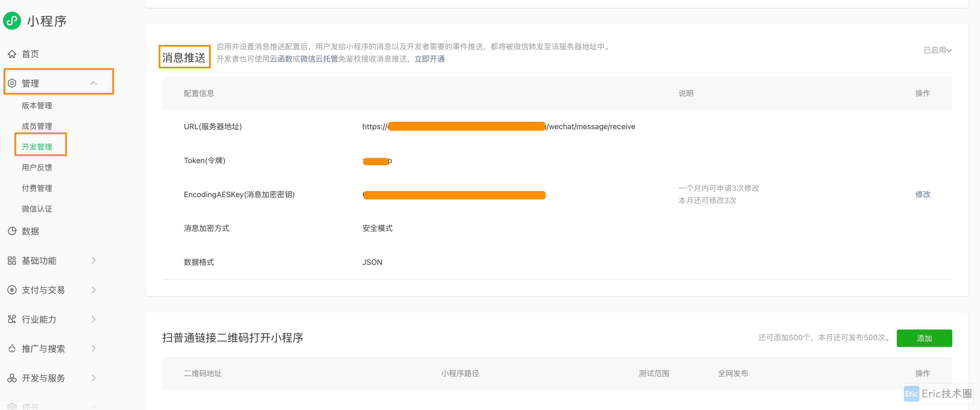
Task: Expand the 推广与搜索 chevron
Action: 94,349
